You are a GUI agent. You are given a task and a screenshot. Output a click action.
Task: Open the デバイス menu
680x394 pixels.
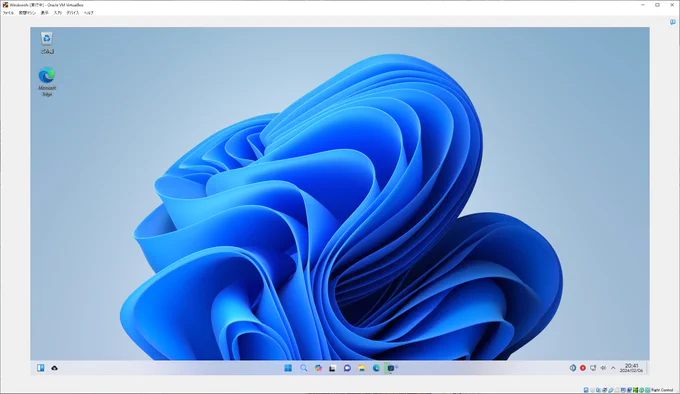tap(72, 13)
